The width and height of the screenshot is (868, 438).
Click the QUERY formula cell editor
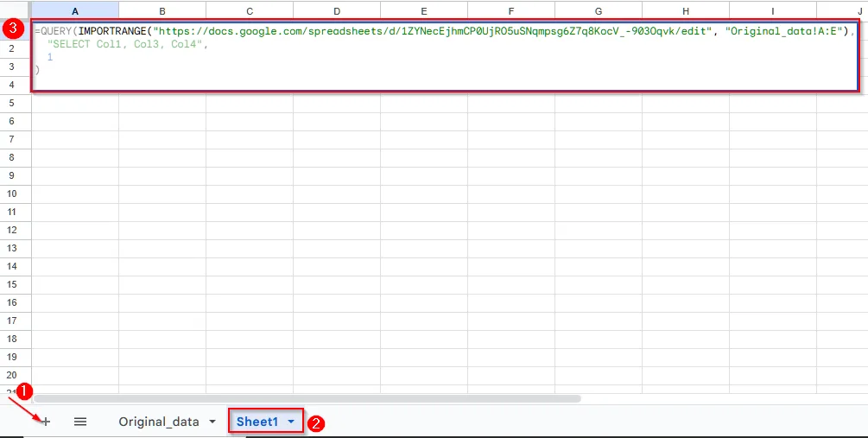point(444,55)
